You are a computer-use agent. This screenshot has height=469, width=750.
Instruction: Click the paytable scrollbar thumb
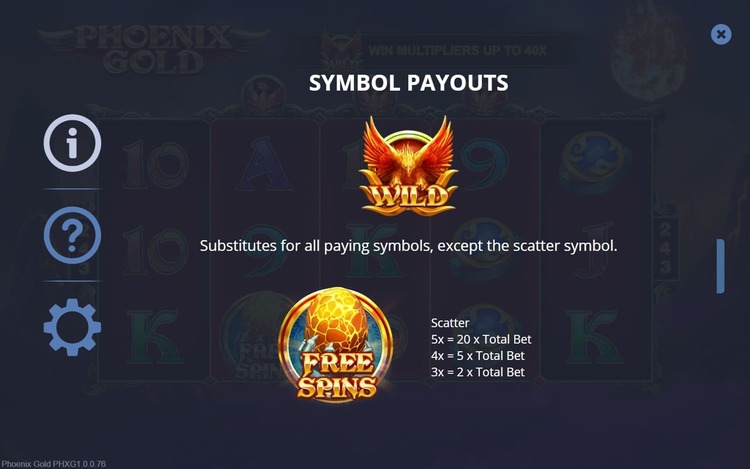point(720,266)
